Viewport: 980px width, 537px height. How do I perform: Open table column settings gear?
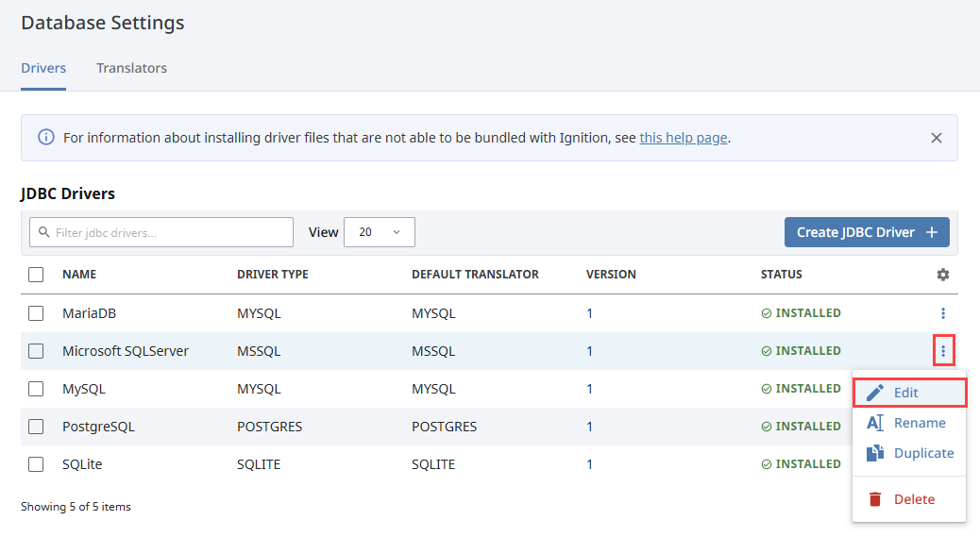coord(943,275)
